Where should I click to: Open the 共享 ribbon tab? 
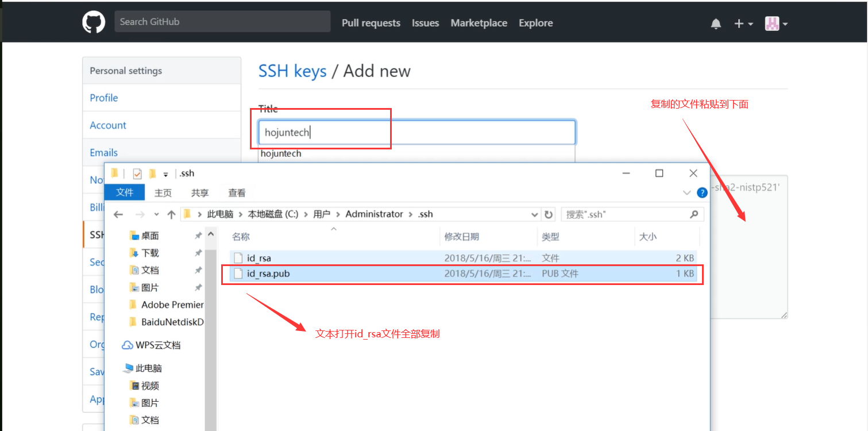point(200,193)
